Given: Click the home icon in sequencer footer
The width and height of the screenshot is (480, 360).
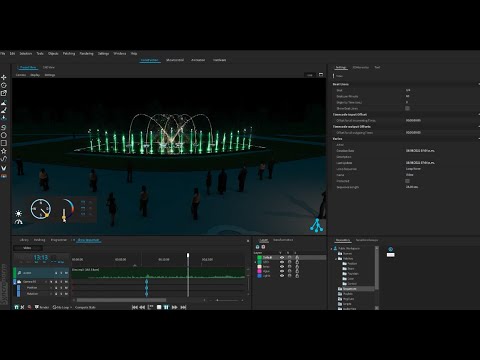Looking at the screenshot, I should pos(16,307).
